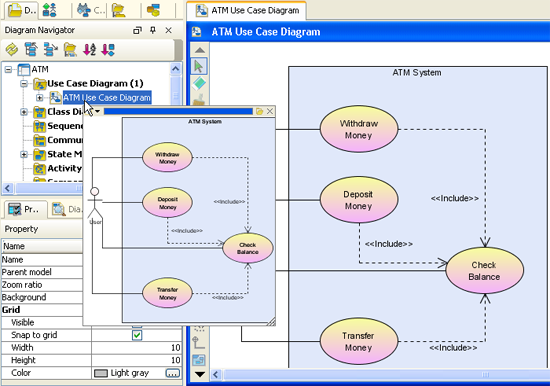Select the pointer tool in diagram palette

[199, 66]
